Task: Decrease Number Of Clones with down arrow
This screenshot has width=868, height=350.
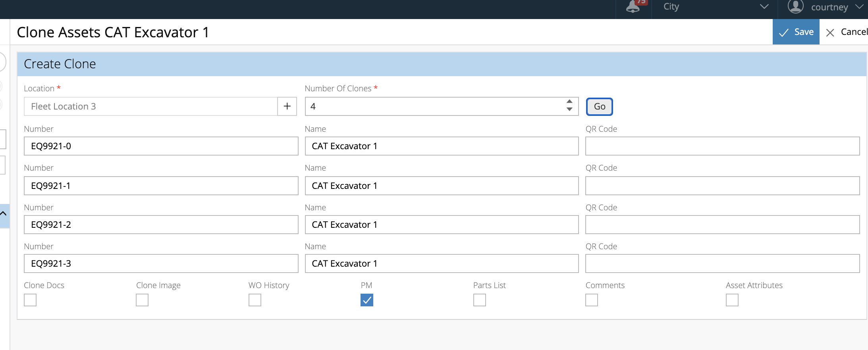Action: click(569, 110)
